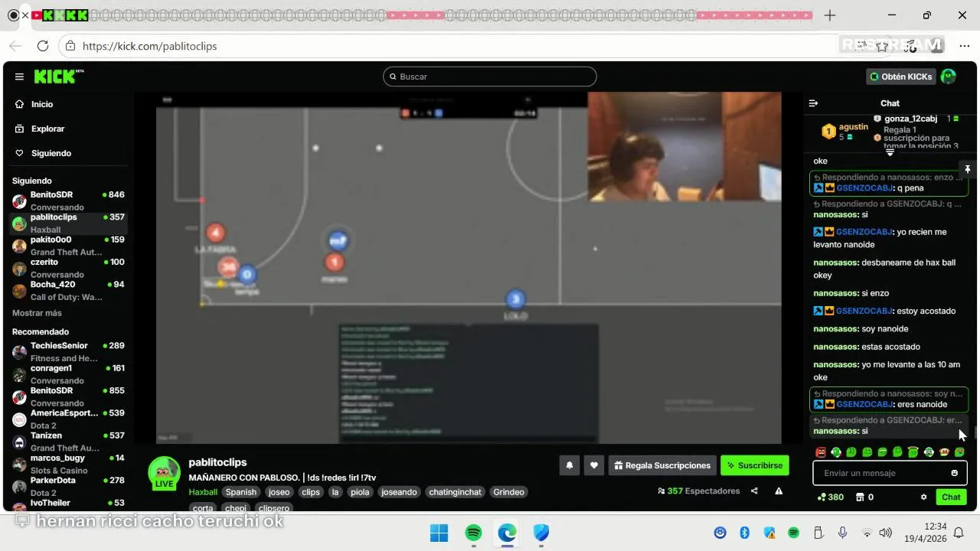Click the report warning triangle icon
The height and width of the screenshot is (551, 980).
(779, 491)
